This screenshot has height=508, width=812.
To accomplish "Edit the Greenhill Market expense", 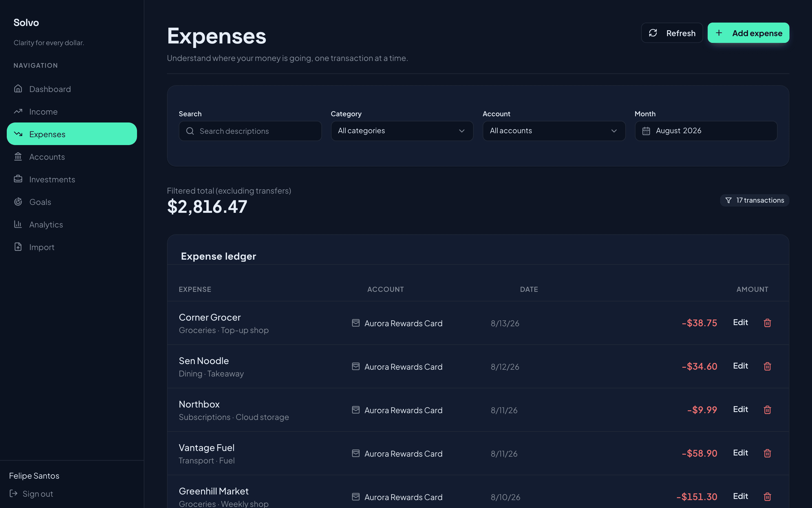I will (x=740, y=496).
